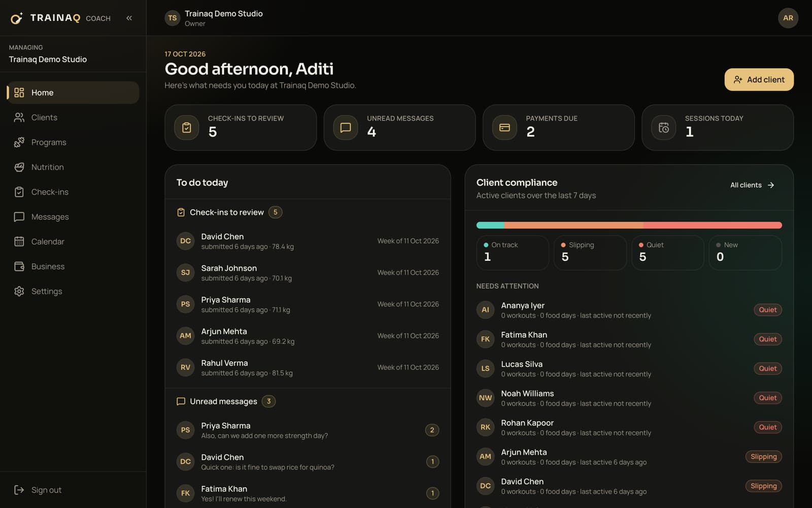Click the Calendar sidebar icon

(x=19, y=241)
